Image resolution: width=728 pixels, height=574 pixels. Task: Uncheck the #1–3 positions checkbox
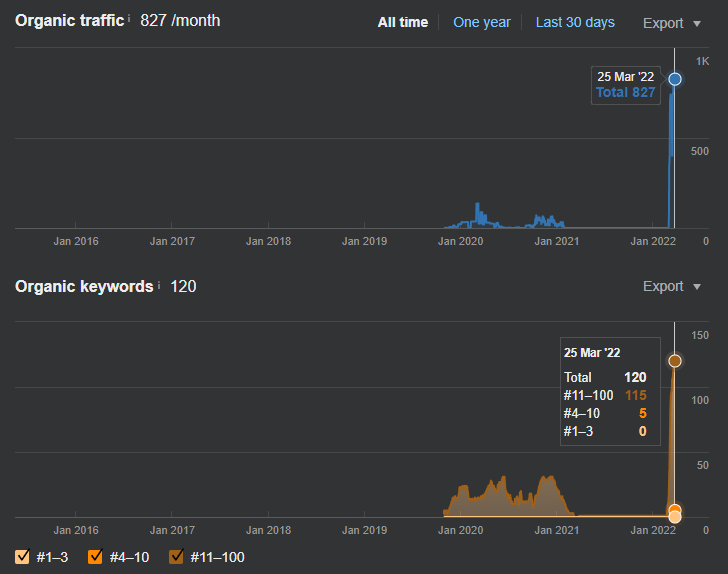(x=22, y=556)
